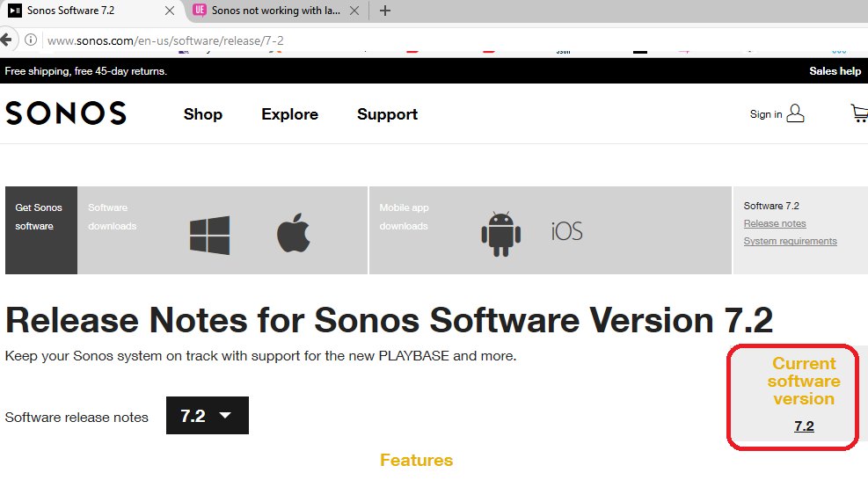Click the browser back arrow

tap(6, 40)
